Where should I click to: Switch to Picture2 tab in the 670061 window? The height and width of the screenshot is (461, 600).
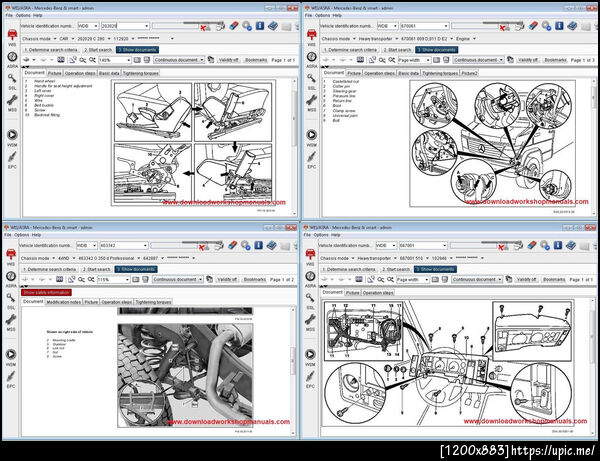pos(469,73)
